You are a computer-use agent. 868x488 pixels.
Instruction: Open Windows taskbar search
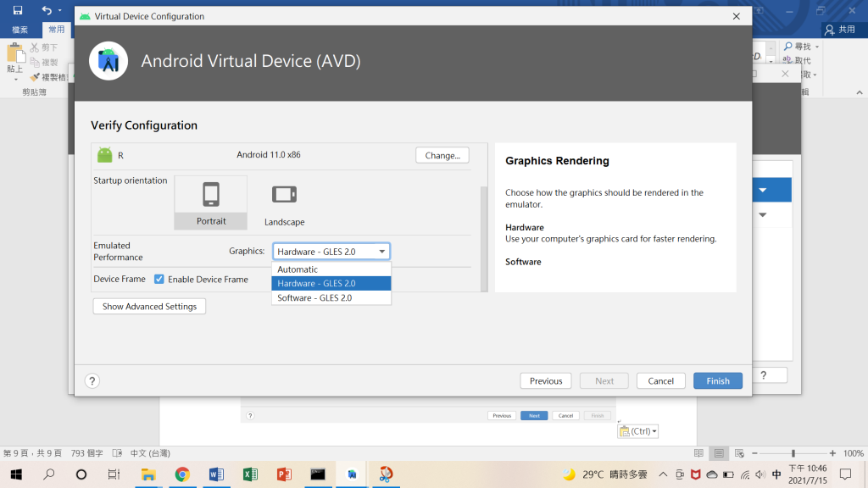[x=48, y=474]
